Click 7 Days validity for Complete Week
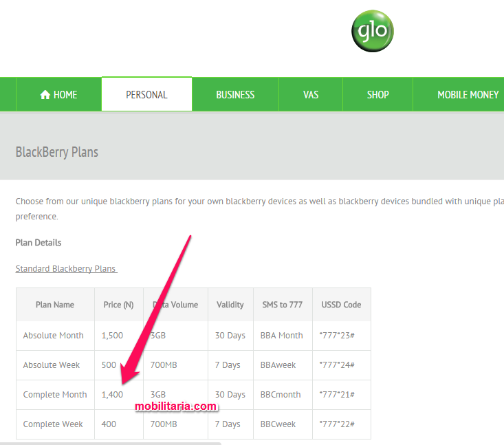 228,424
